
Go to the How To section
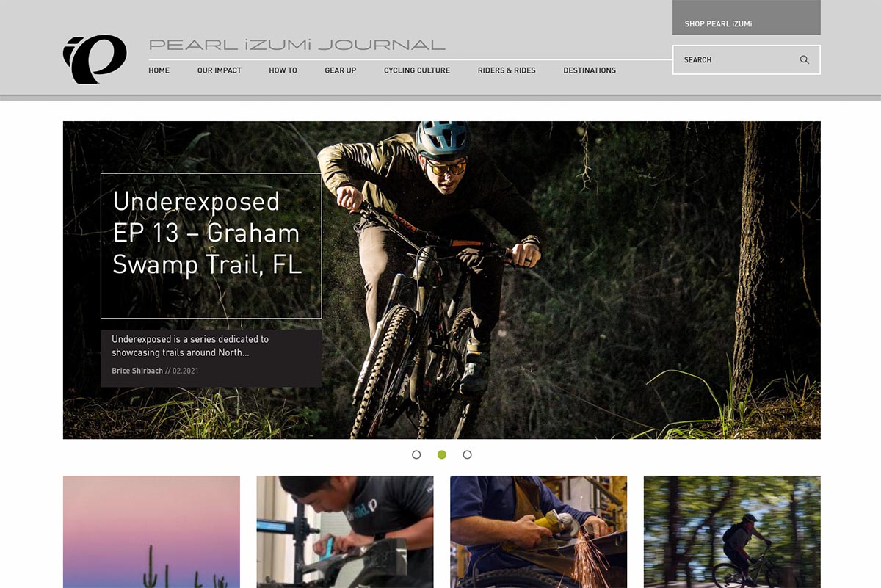283,70
